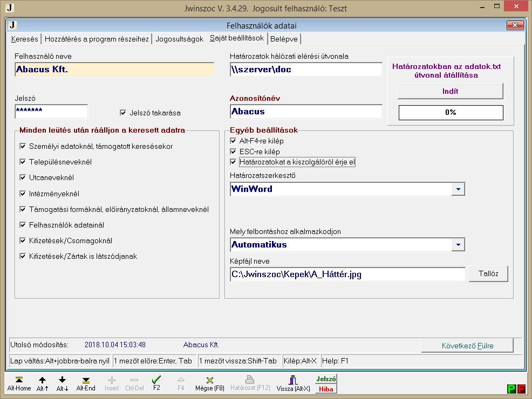Image resolution: width=532 pixels, height=399 pixels.
Task: Toggle Támogatási formáknál, előirányzatoknál checkbox
Action: point(23,209)
